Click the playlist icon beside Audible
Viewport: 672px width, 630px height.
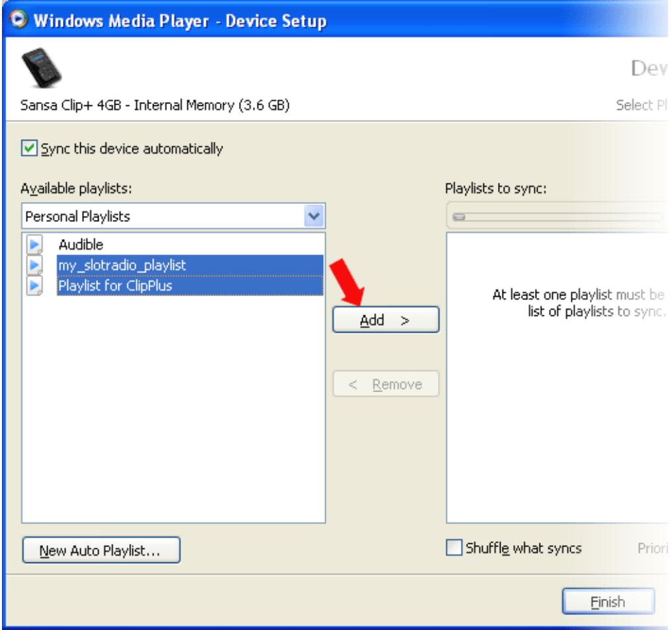pyautogui.click(x=34, y=244)
